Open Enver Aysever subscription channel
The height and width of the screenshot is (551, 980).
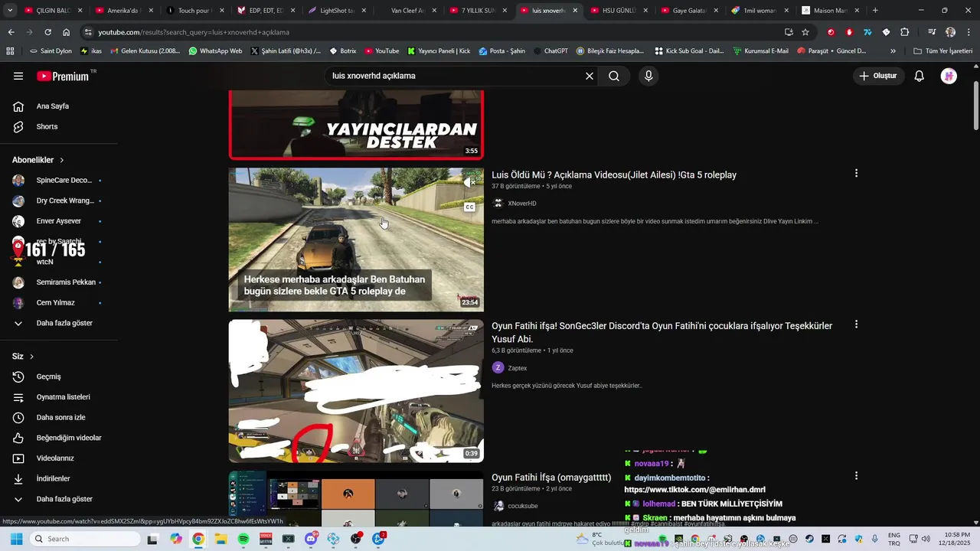click(x=58, y=221)
